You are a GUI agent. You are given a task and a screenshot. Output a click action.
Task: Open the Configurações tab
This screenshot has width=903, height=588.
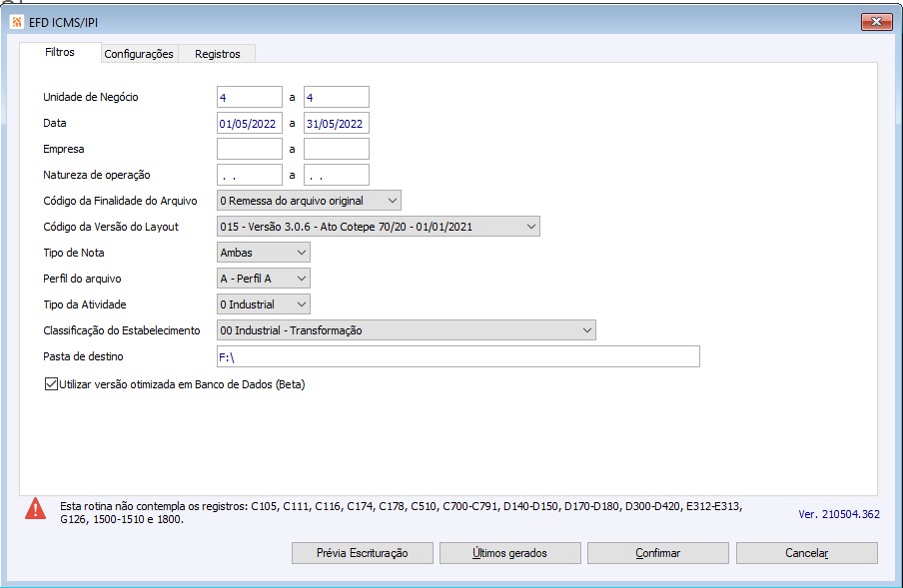[139, 54]
